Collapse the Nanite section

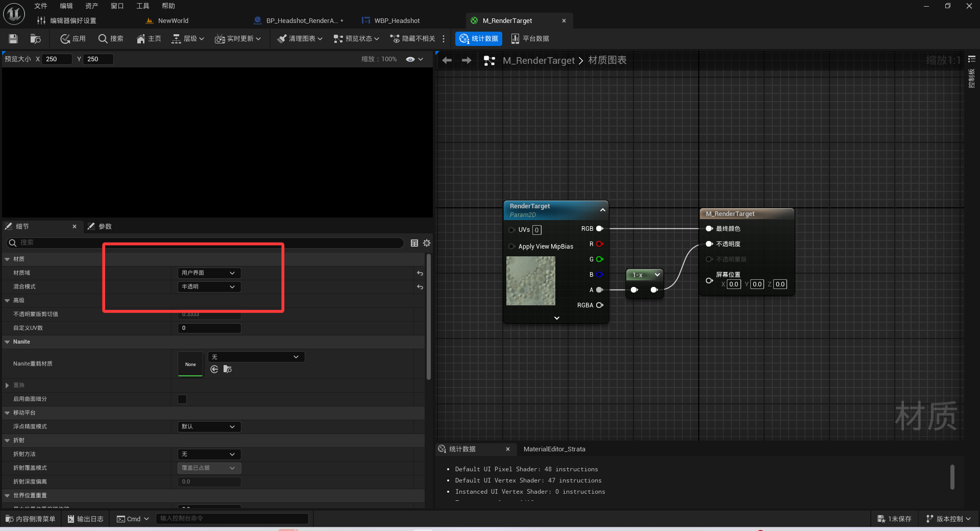coord(7,342)
